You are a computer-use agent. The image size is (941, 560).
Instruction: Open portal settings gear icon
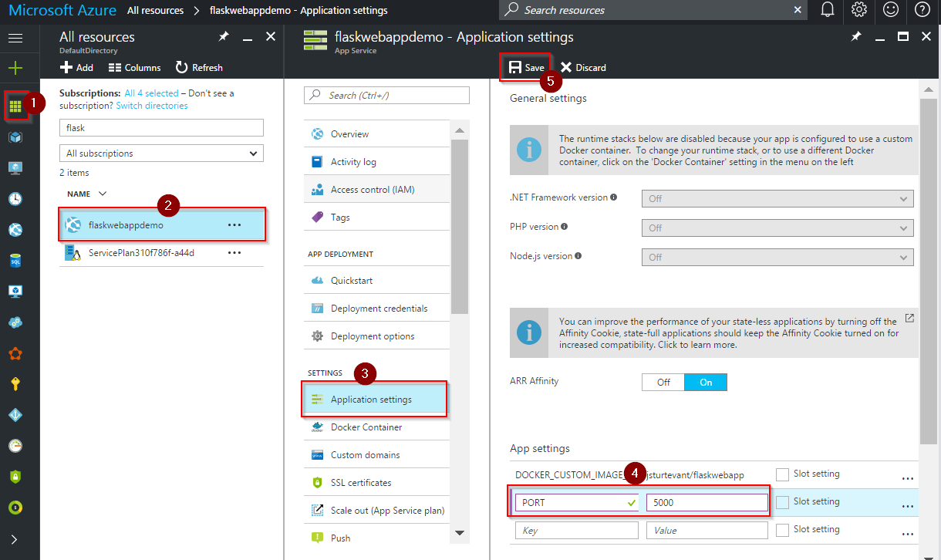tap(859, 10)
